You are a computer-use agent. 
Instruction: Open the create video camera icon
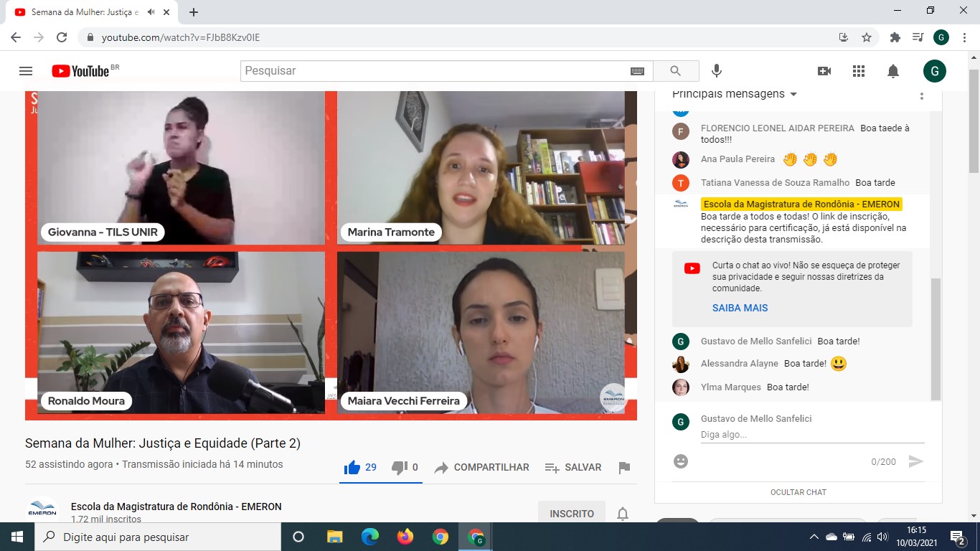pos(824,71)
